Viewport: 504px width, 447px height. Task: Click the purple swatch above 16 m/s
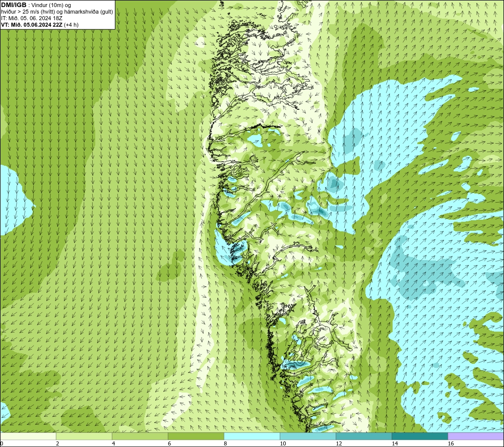tap(476, 436)
